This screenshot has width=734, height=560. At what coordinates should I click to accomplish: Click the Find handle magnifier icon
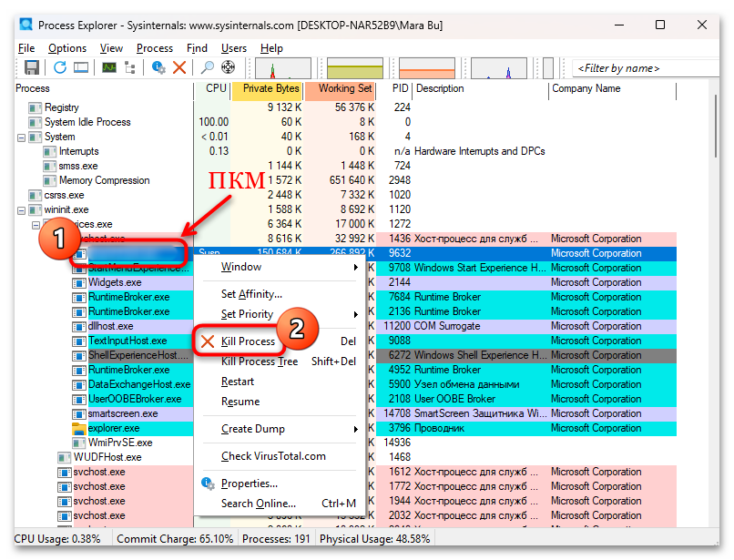[207, 68]
